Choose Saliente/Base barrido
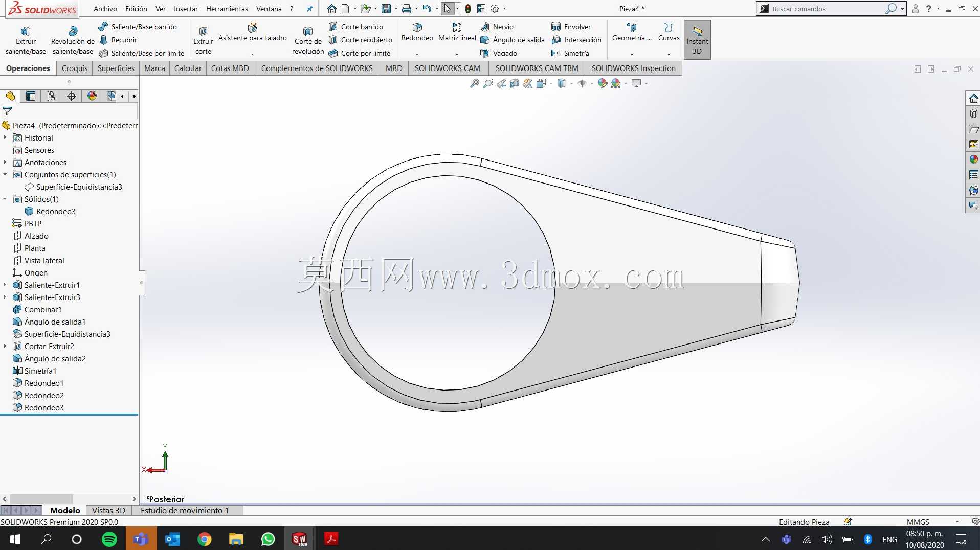The width and height of the screenshot is (980, 550). point(138,27)
